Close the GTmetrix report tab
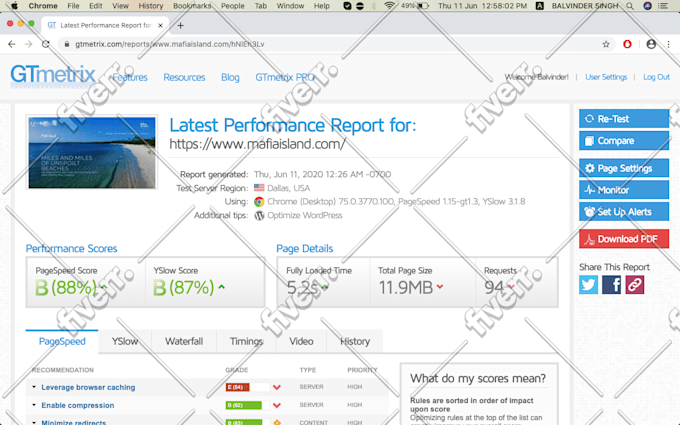680x425 pixels. click(x=160, y=26)
